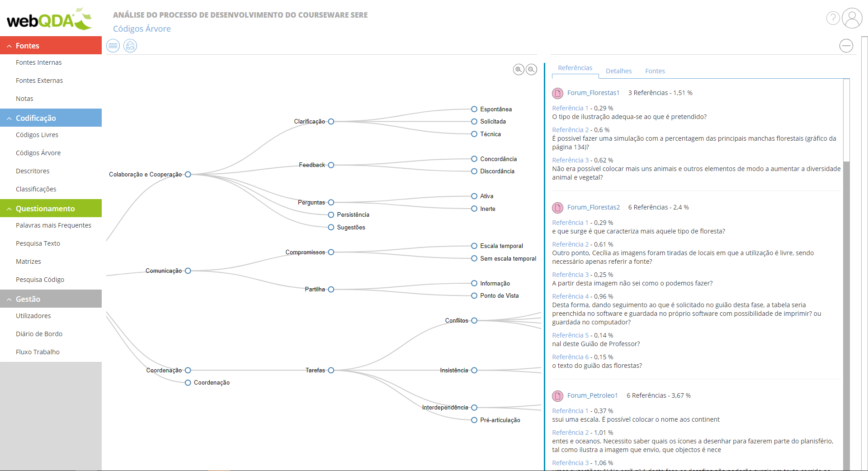Click the Forum_Florestas2 document icon
This screenshot has height=471, width=868.
[x=557, y=208]
